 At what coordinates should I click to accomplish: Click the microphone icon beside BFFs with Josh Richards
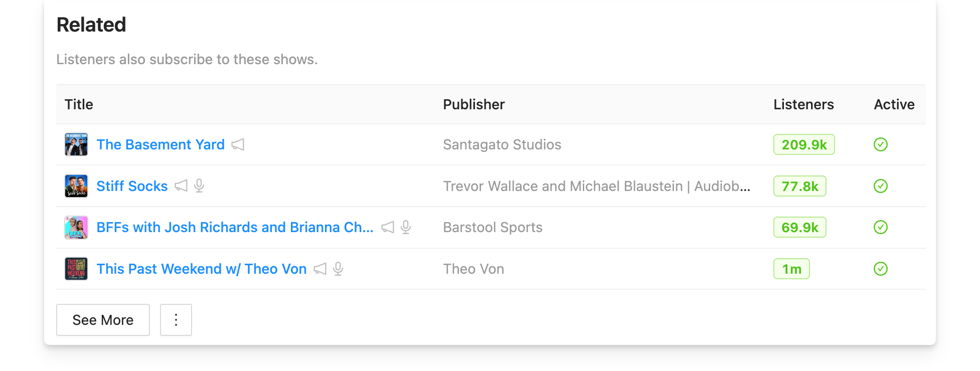pyautogui.click(x=406, y=228)
